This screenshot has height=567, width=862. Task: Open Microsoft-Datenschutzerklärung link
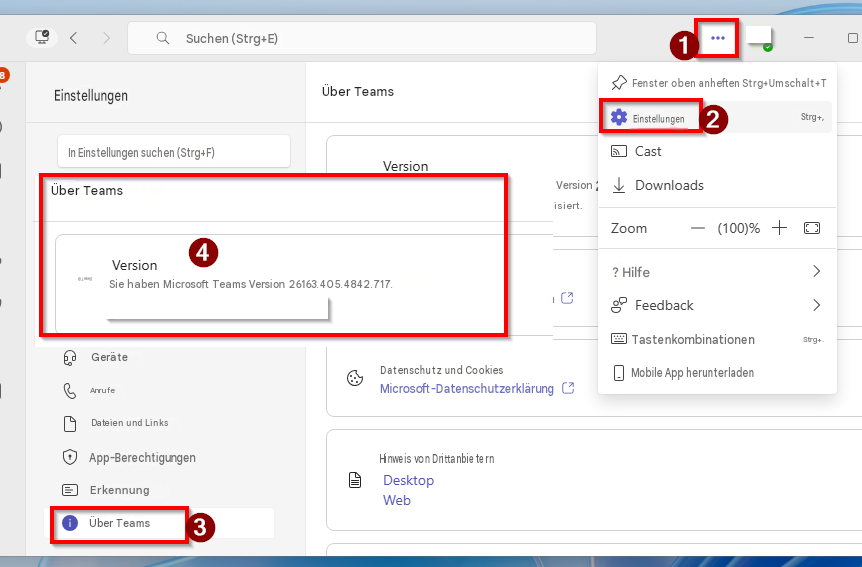tap(467, 388)
